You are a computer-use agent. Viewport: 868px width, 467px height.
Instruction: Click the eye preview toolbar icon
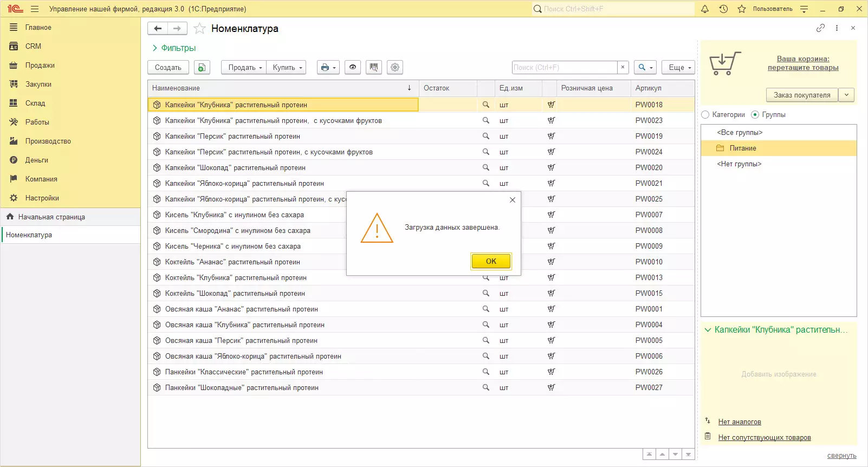(353, 67)
